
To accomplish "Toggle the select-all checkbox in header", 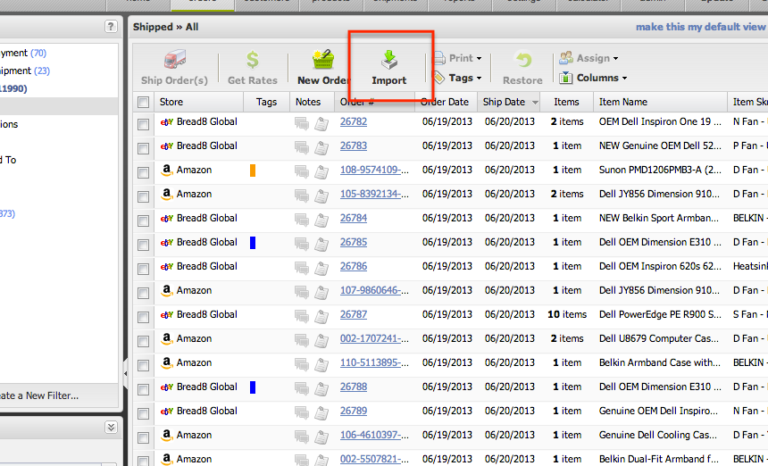I will pyautogui.click(x=143, y=102).
